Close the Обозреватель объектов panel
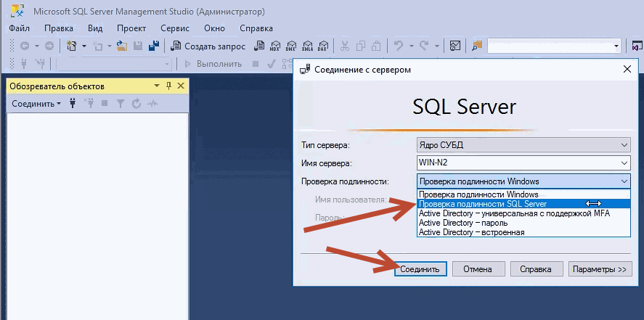This screenshot has width=644, height=320. 181,86
